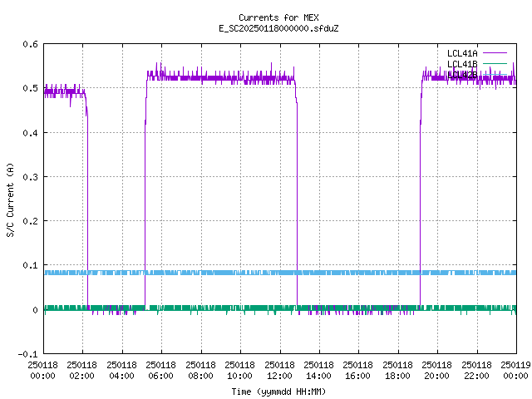Click the -0.1 y-axis tick value

tap(27, 354)
